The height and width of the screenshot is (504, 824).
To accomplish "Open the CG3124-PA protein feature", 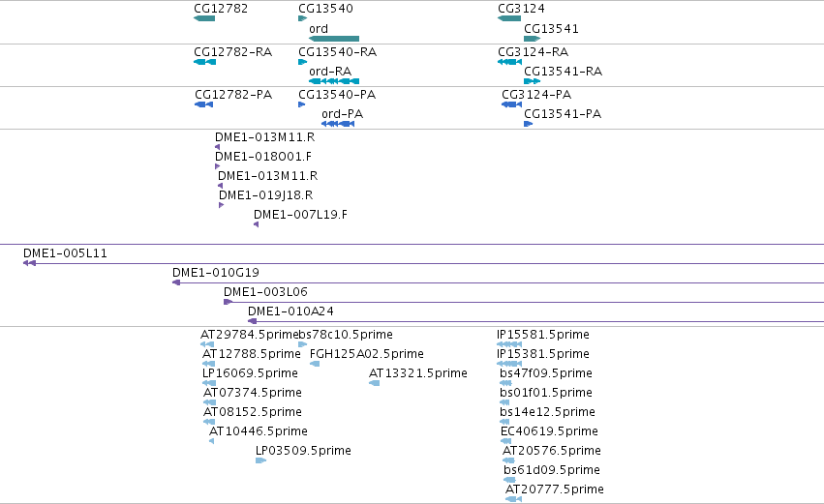I will coord(512,104).
